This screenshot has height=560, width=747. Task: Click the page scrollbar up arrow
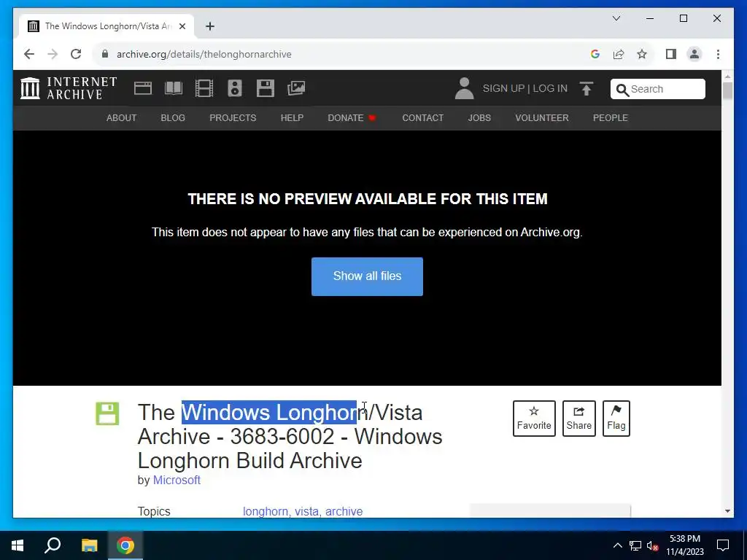[x=727, y=76]
